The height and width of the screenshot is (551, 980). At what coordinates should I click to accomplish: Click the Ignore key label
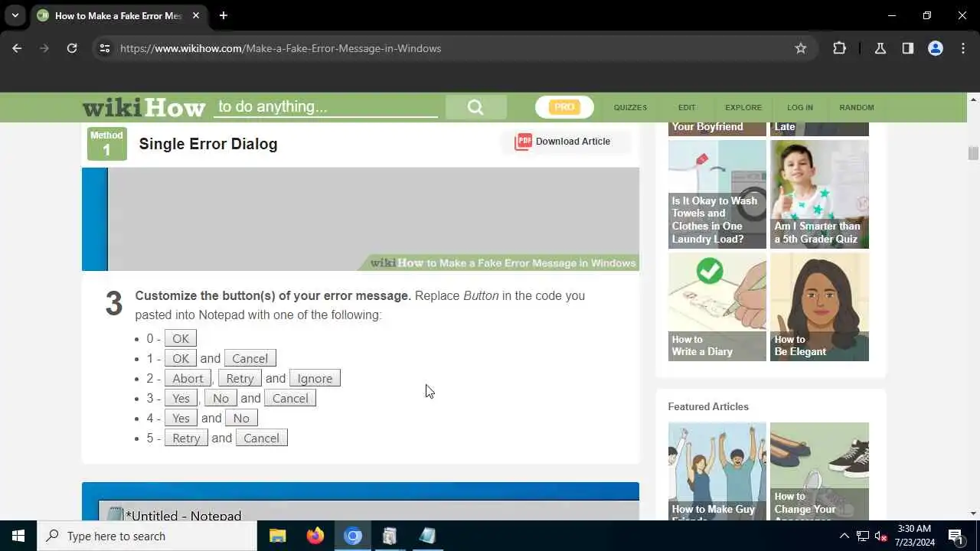click(x=315, y=379)
